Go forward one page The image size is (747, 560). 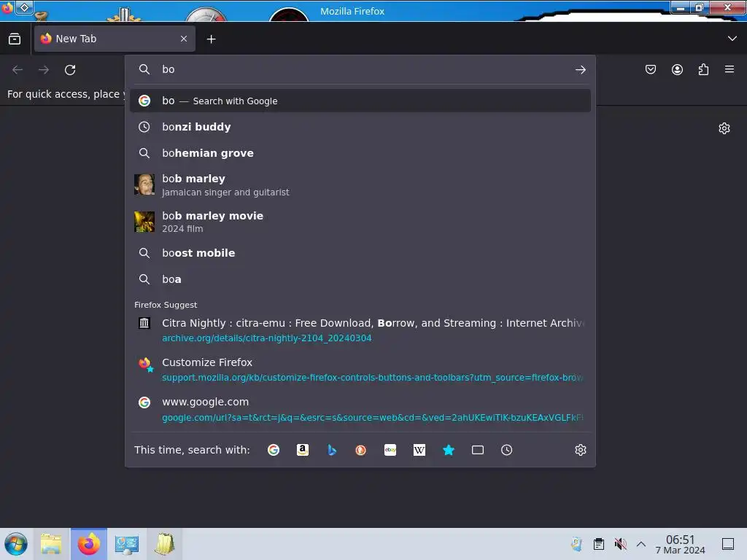point(44,70)
